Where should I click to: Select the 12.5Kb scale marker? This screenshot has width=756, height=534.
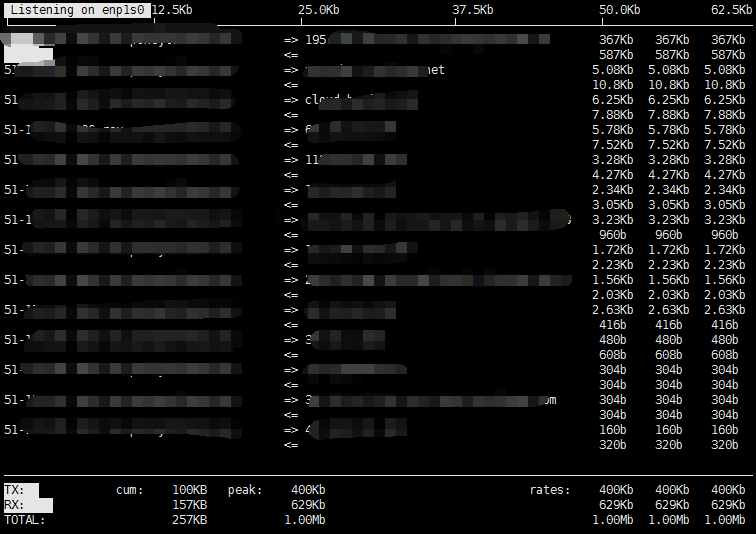[172, 9]
